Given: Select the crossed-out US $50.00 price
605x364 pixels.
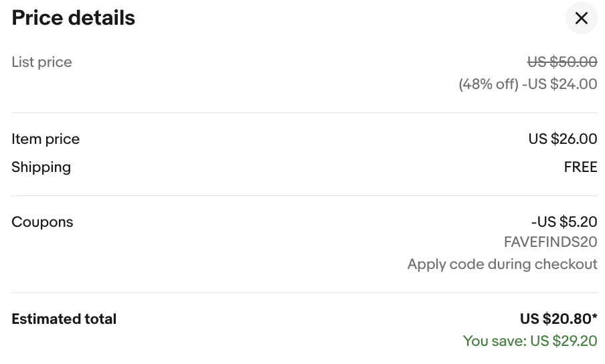Looking at the screenshot, I should pos(562,62).
